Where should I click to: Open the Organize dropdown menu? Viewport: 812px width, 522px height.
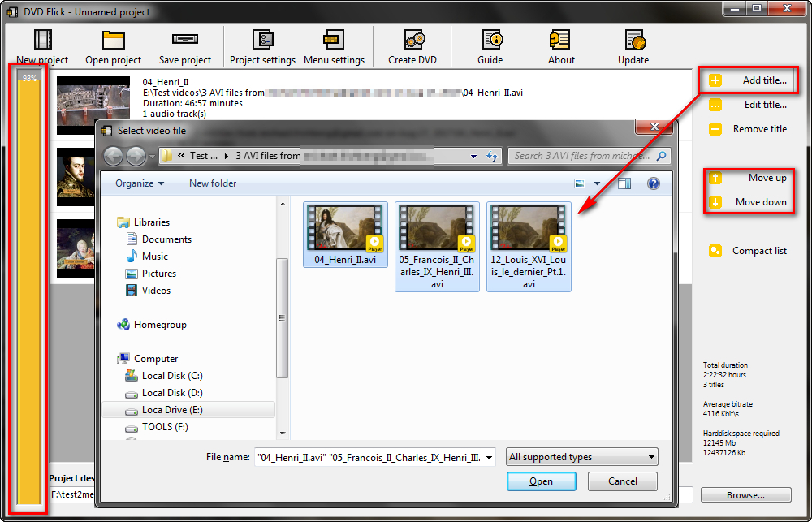[139, 183]
